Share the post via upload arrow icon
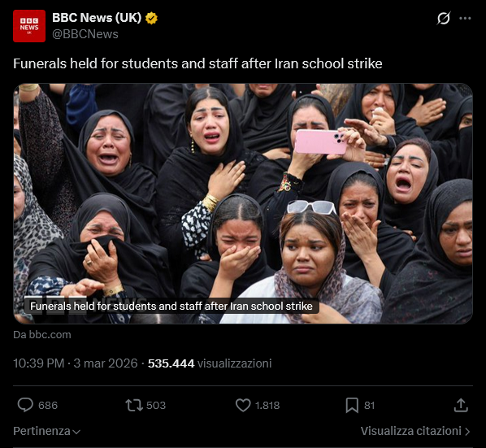This screenshot has width=486, height=448. (x=461, y=405)
